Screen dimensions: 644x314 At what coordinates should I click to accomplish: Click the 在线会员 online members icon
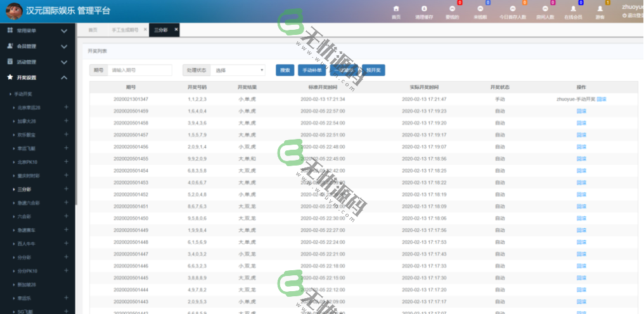573,11
